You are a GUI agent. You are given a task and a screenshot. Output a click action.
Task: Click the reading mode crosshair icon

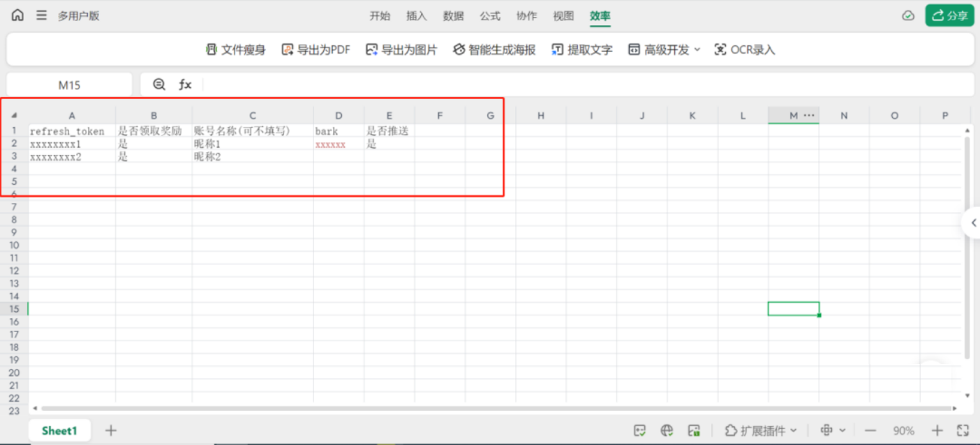coord(826,430)
